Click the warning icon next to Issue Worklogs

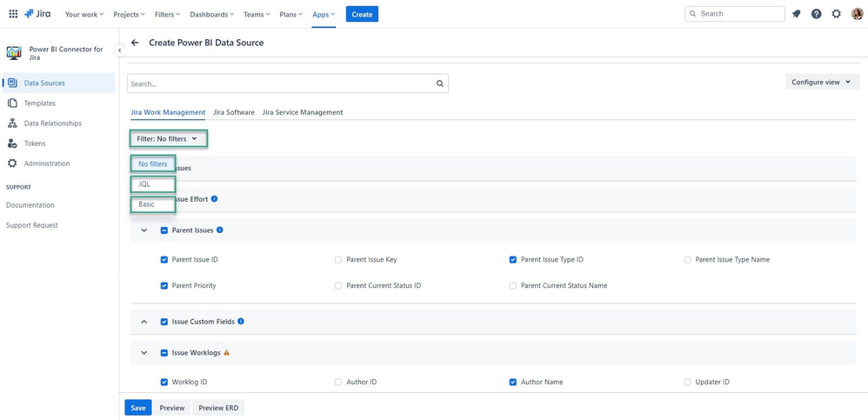(x=226, y=352)
